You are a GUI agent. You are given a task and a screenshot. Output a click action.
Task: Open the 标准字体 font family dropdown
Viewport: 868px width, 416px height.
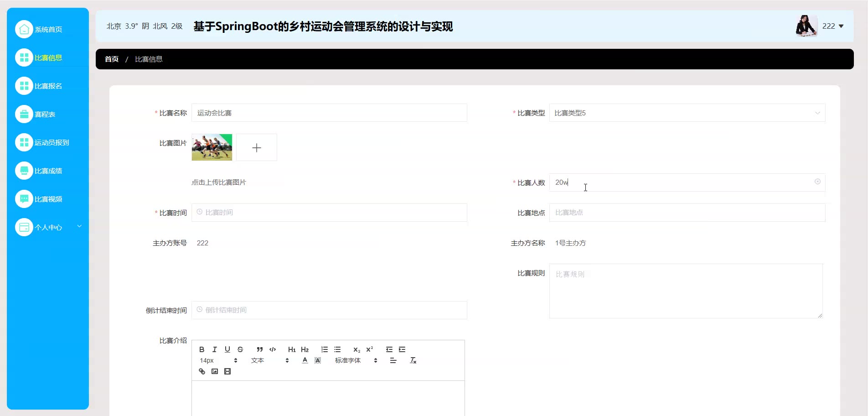pyautogui.click(x=356, y=360)
